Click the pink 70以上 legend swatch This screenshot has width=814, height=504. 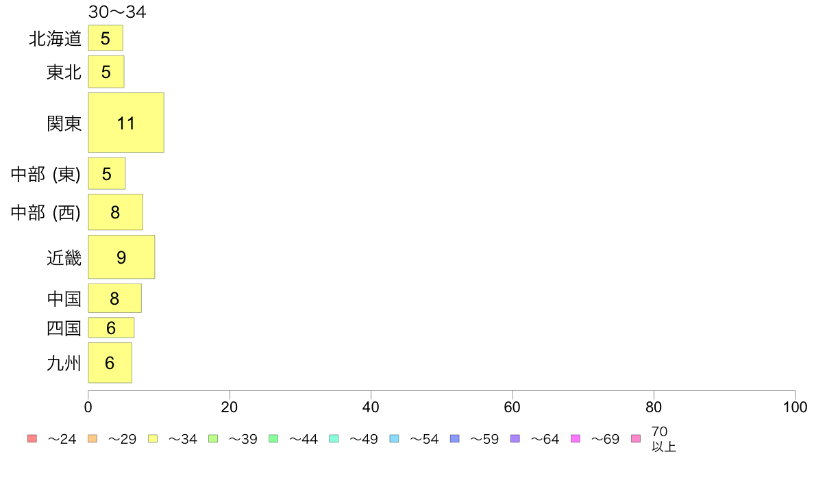(x=636, y=438)
